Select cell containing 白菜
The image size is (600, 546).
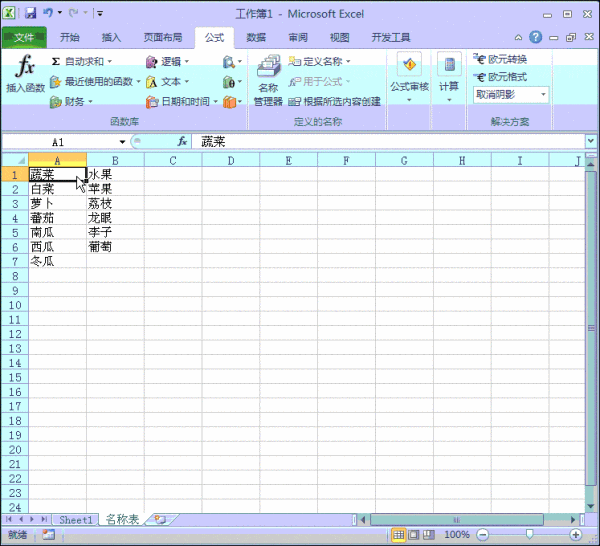57,189
